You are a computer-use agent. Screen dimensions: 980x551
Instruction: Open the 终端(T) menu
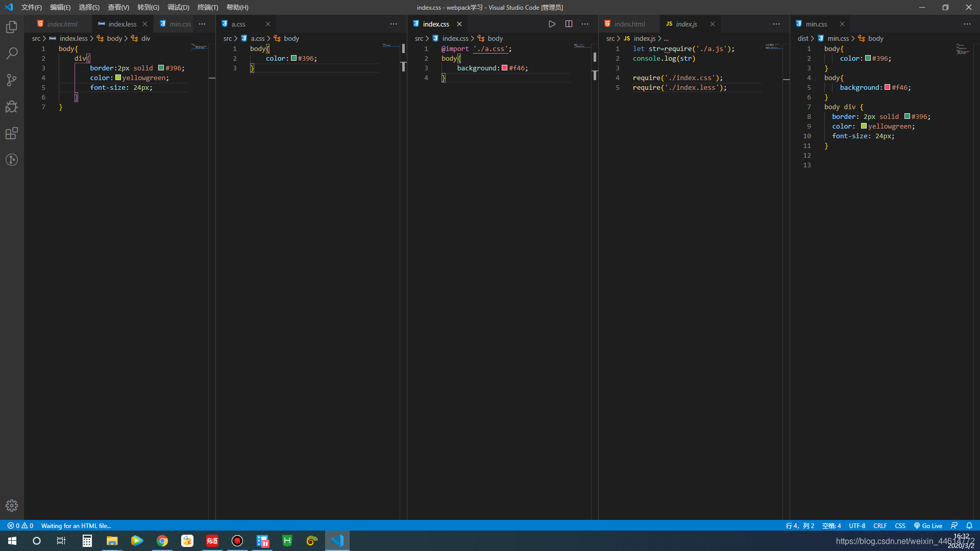point(208,7)
